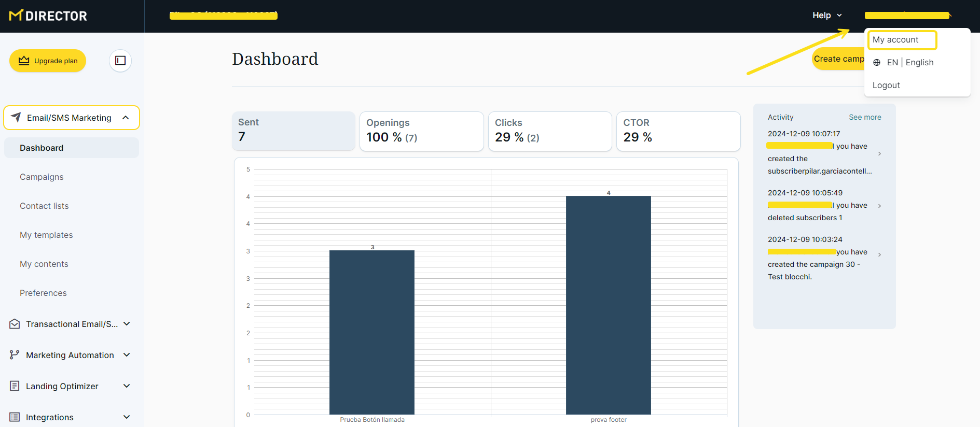Expand the Landing Optimizer chevron
The width and height of the screenshot is (980, 427).
click(x=127, y=386)
